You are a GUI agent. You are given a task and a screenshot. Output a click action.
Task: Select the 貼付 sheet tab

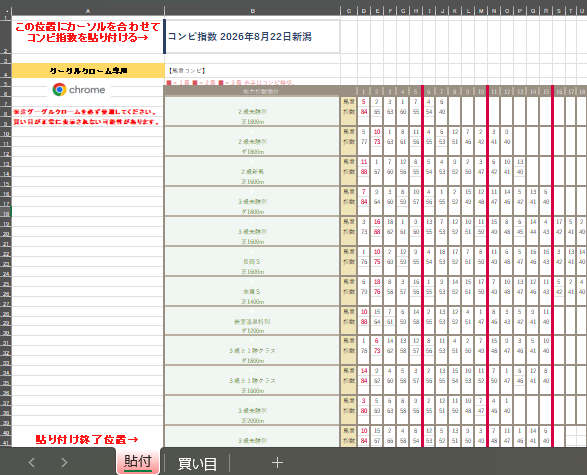click(x=138, y=462)
